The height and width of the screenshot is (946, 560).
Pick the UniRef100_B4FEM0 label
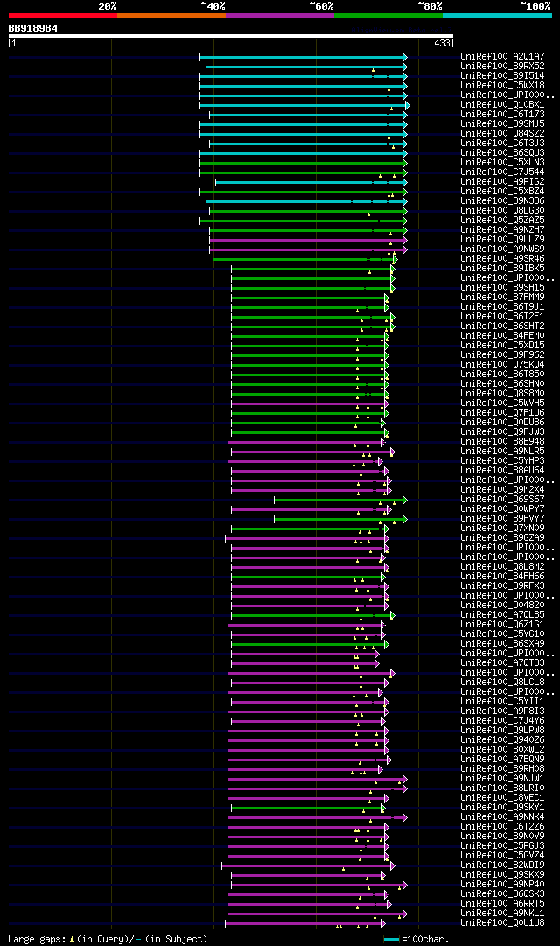click(502, 336)
